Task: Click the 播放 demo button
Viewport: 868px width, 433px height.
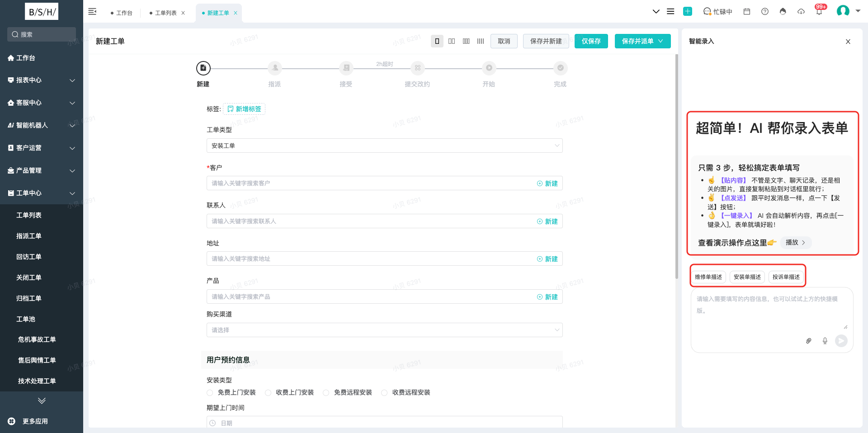Action: pyautogui.click(x=796, y=243)
